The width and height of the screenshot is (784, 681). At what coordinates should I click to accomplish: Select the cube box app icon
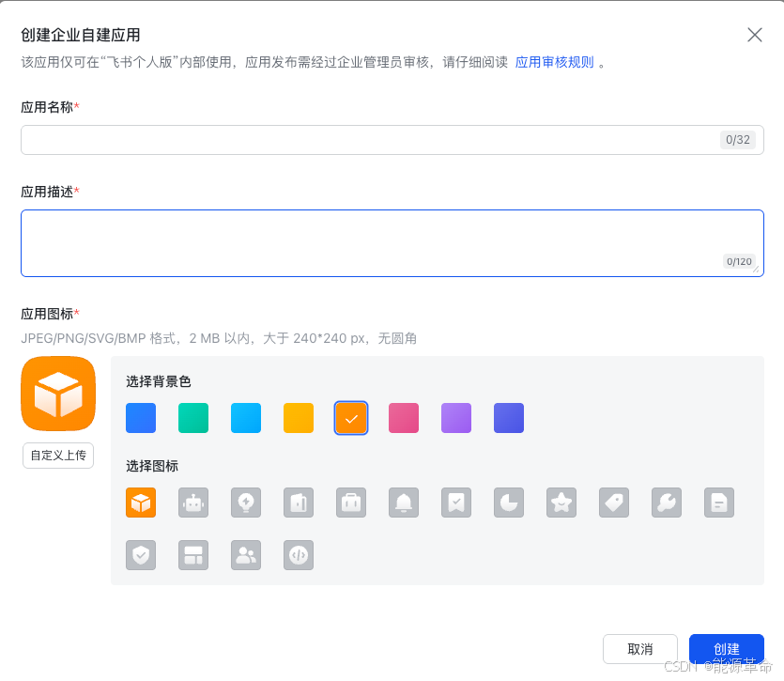[x=141, y=503]
